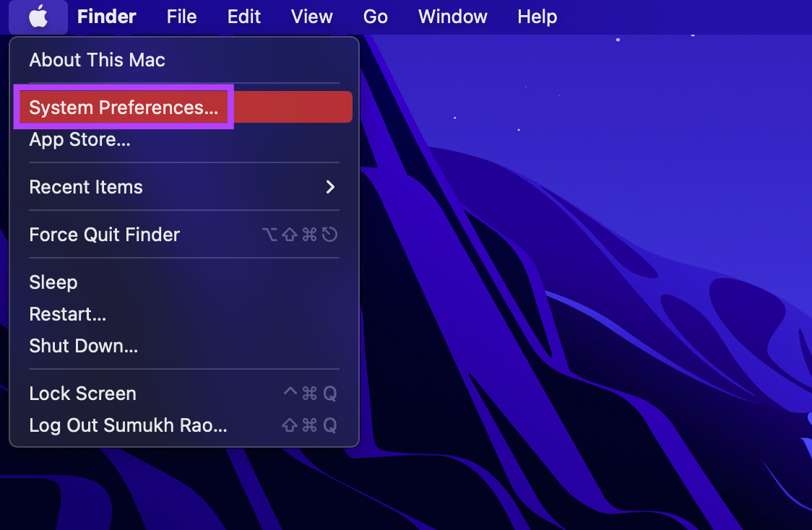812x530 pixels.
Task: Select Force Quit Finder
Action: point(104,235)
